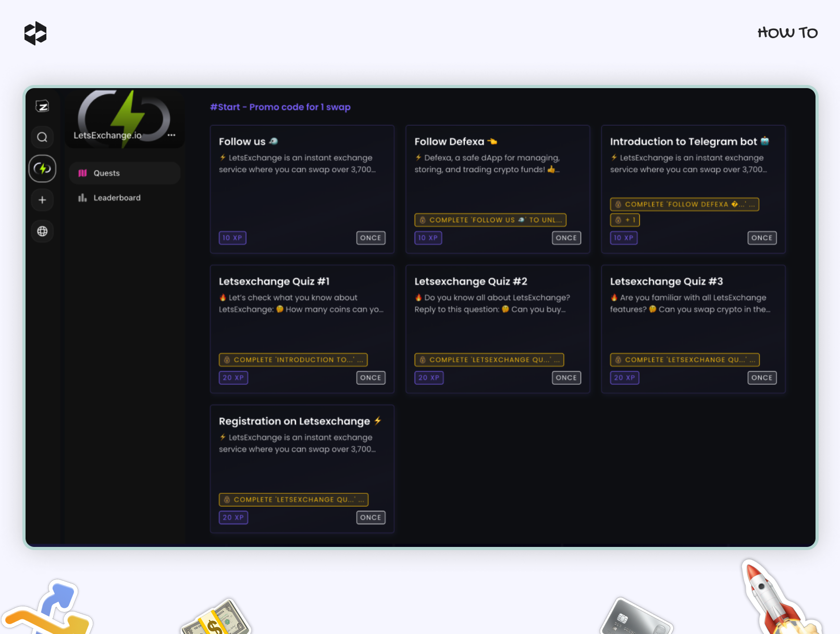The height and width of the screenshot is (634, 840).
Task: Click the Telegram bot quest description text
Action: click(688, 164)
